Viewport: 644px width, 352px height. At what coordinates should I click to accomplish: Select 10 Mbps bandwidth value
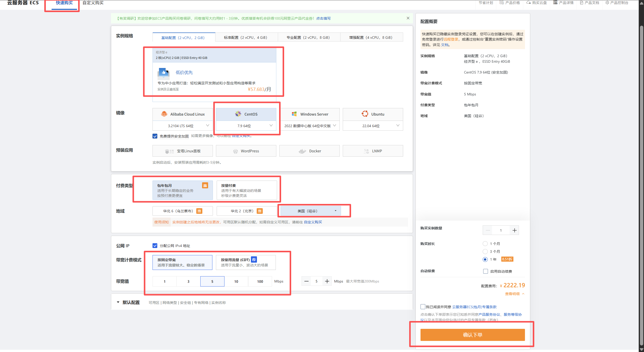[236, 281]
